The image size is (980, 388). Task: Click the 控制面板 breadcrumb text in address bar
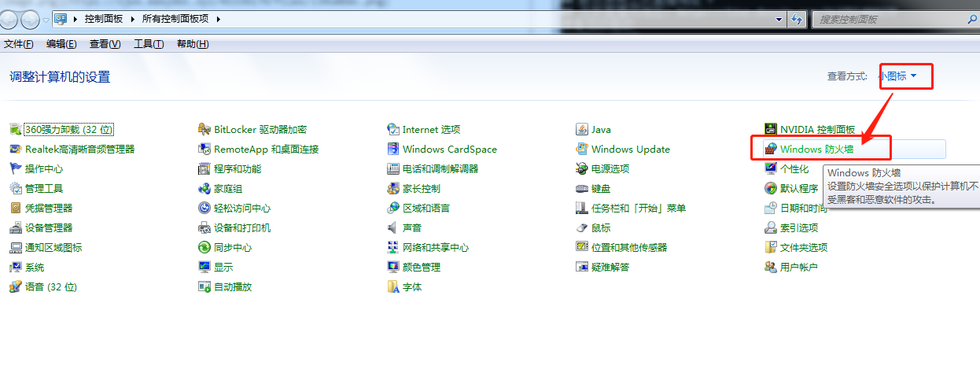pos(103,19)
